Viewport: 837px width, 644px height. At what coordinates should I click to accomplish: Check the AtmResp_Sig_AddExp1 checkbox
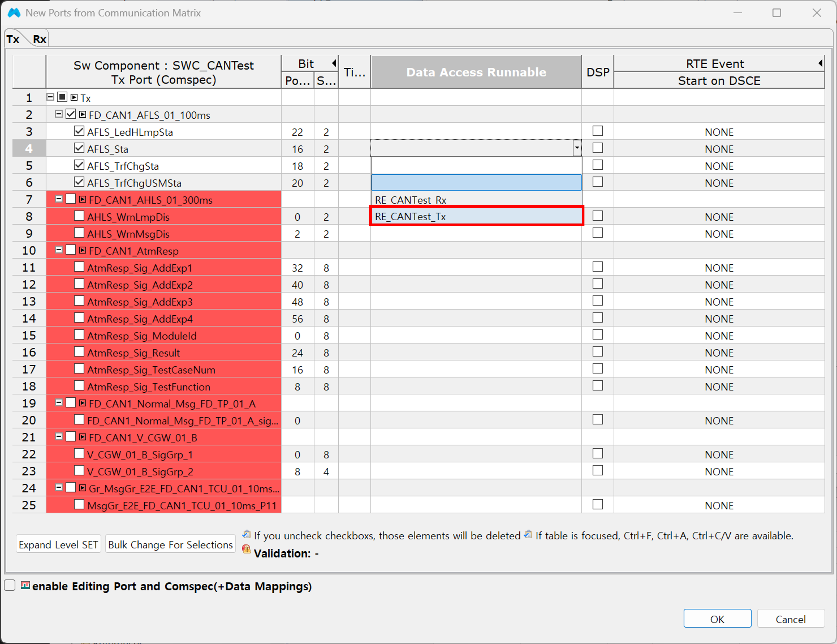pyautogui.click(x=79, y=267)
